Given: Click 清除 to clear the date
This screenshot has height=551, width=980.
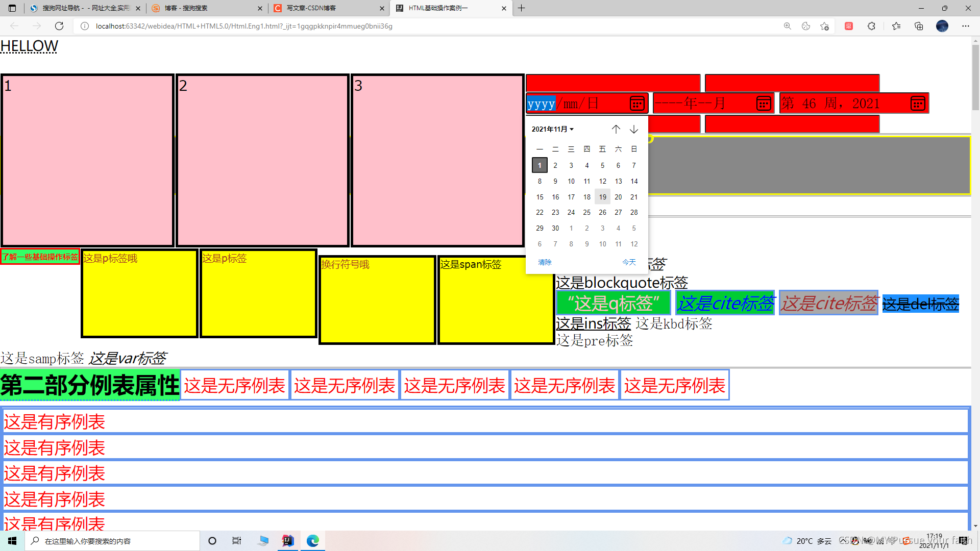Looking at the screenshot, I should coord(545,262).
